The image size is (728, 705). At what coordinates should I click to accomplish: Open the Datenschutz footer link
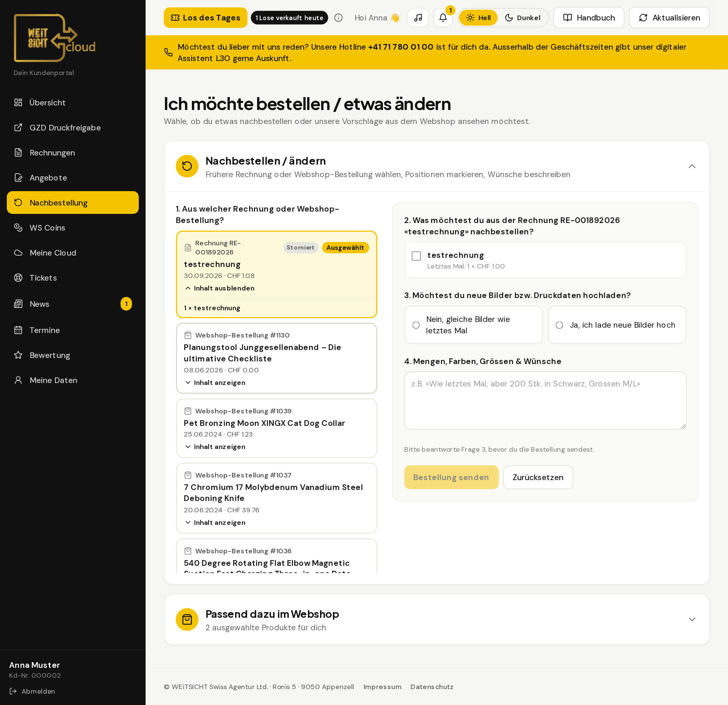432,687
